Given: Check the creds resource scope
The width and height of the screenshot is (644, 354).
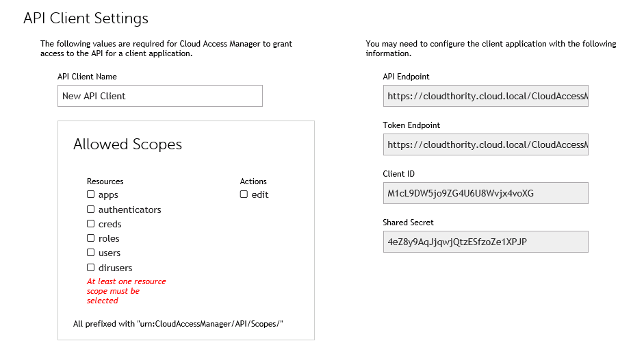Looking at the screenshot, I should [90, 224].
